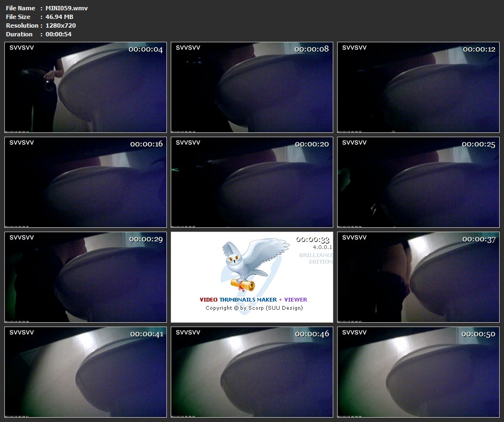The height and width of the screenshot is (422, 504).
Task: Click the 00:00:37 timestamp label
Action: pos(479,239)
